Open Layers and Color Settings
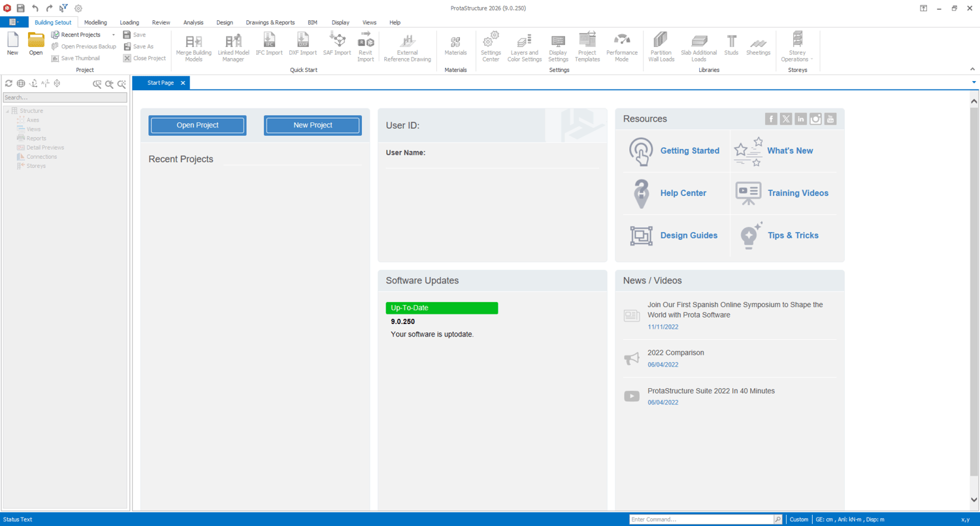Screen dimensions: 980x526 [525, 47]
